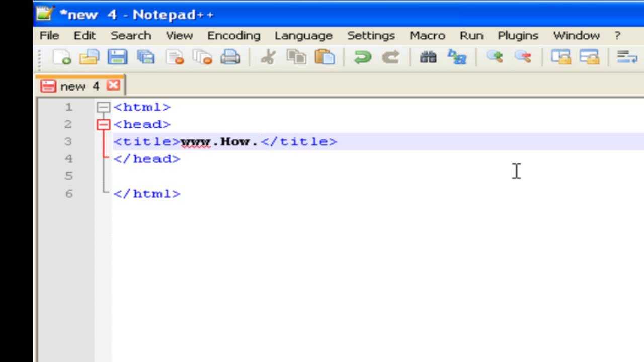Click the red save-state icon on the new 4 tab
The width and height of the screenshot is (644, 362).
(x=48, y=86)
